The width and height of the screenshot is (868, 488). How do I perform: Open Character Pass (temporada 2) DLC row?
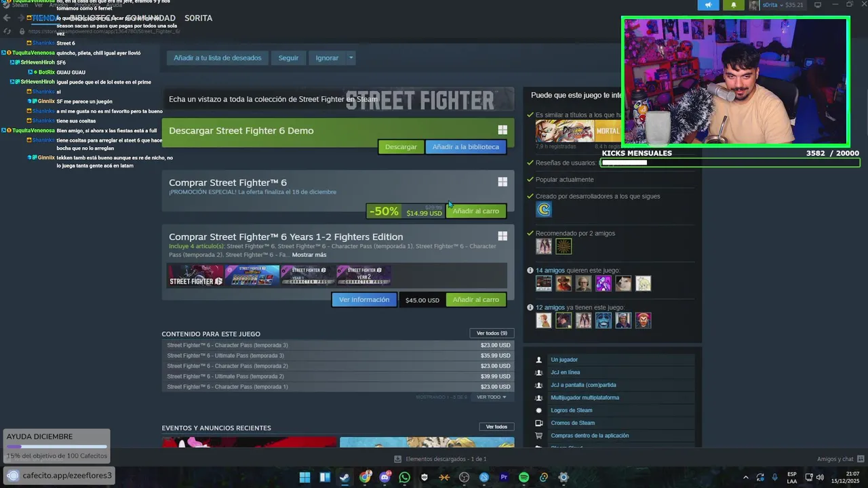(338, 366)
